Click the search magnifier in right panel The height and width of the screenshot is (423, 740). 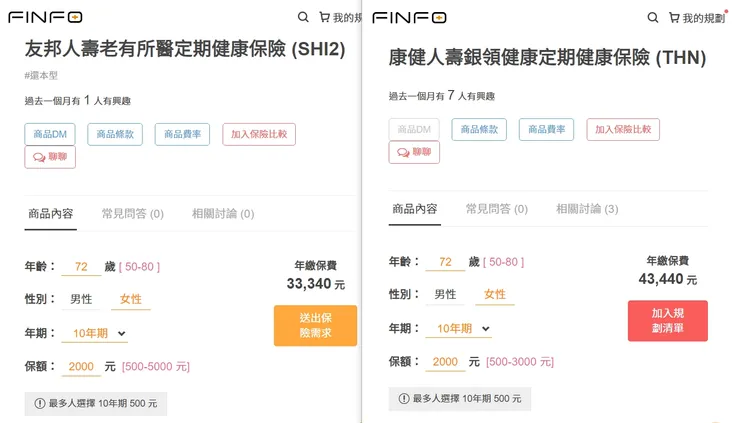653,17
